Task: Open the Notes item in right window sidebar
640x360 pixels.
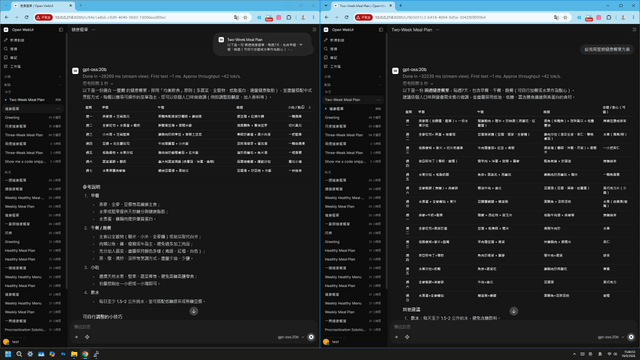Action: click(353, 58)
